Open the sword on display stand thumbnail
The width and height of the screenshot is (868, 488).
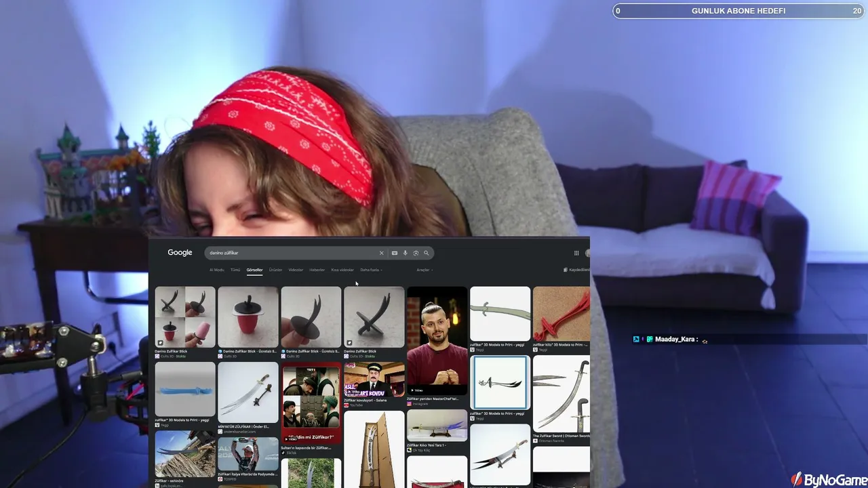tap(437, 426)
